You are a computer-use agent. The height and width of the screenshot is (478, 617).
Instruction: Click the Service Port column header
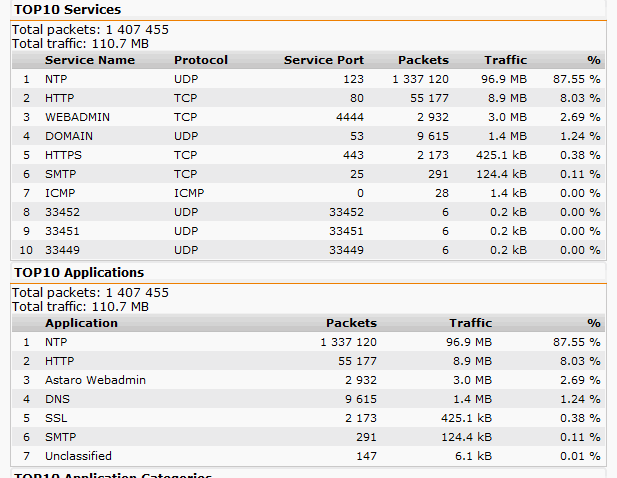point(323,60)
